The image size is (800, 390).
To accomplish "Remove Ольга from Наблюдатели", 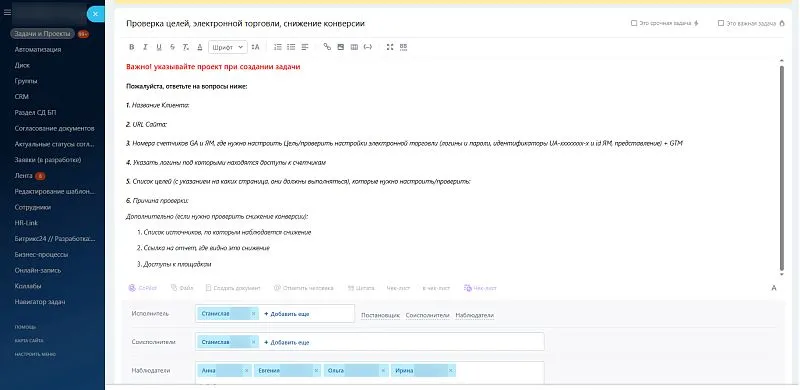I will pyautogui.click(x=383, y=371).
